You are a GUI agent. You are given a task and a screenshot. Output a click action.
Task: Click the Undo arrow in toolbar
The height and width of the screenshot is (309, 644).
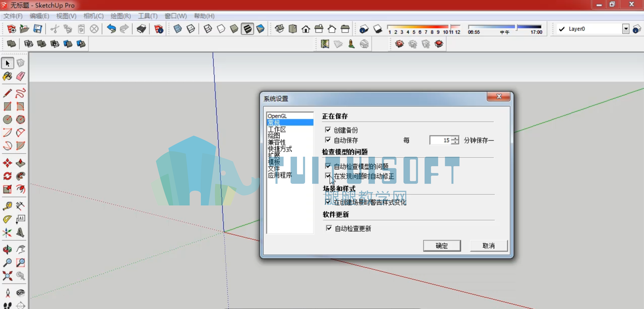pos(111,29)
